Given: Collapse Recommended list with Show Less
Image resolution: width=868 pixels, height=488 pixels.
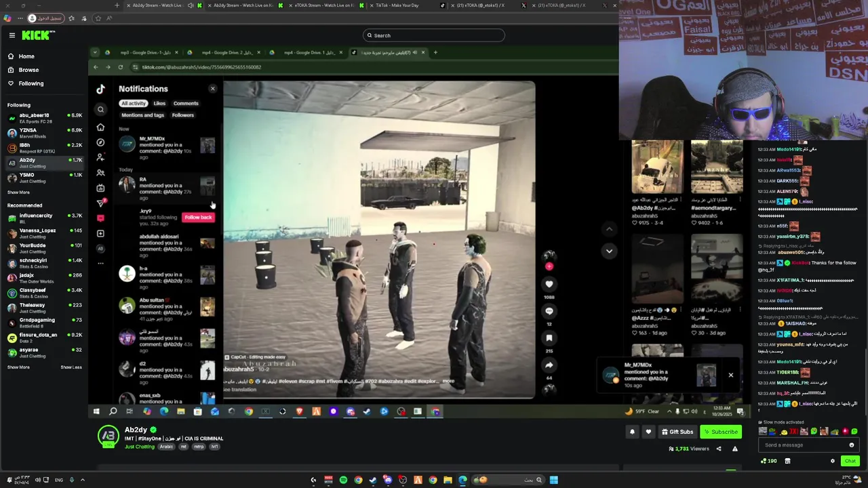Looking at the screenshot, I should pyautogui.click(x=71, y=367).
